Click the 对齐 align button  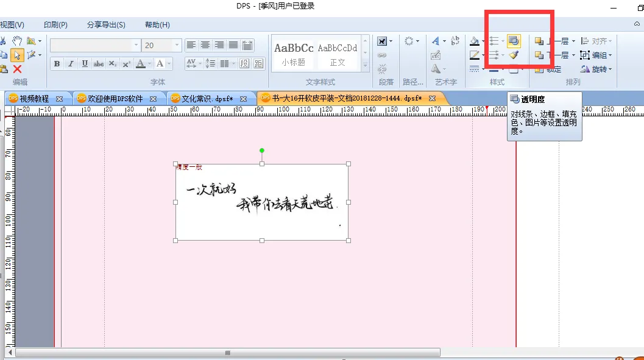click(x=596, y=41)
